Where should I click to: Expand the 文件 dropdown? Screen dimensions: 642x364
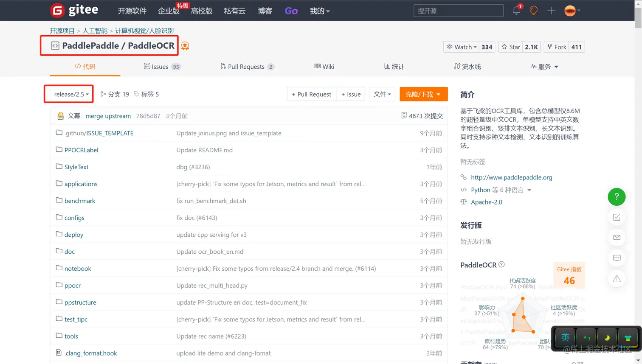382,94
